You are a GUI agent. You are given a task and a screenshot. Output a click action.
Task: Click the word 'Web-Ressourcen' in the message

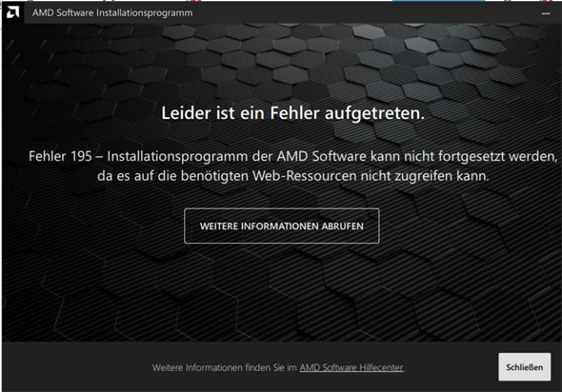(x=305, y=176)
